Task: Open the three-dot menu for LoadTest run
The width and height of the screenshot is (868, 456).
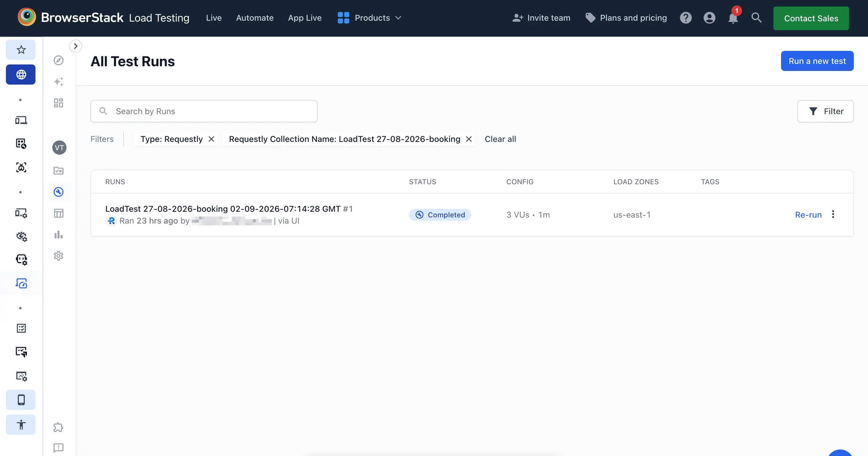Action: (x=833, y=214)
